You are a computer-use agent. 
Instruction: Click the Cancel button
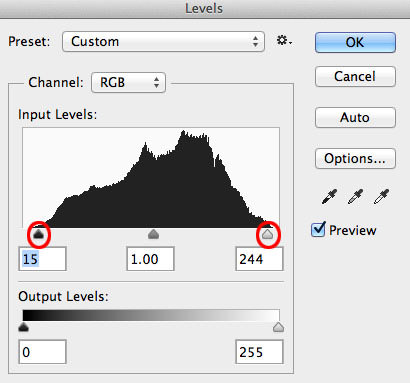tap(355, 77)
